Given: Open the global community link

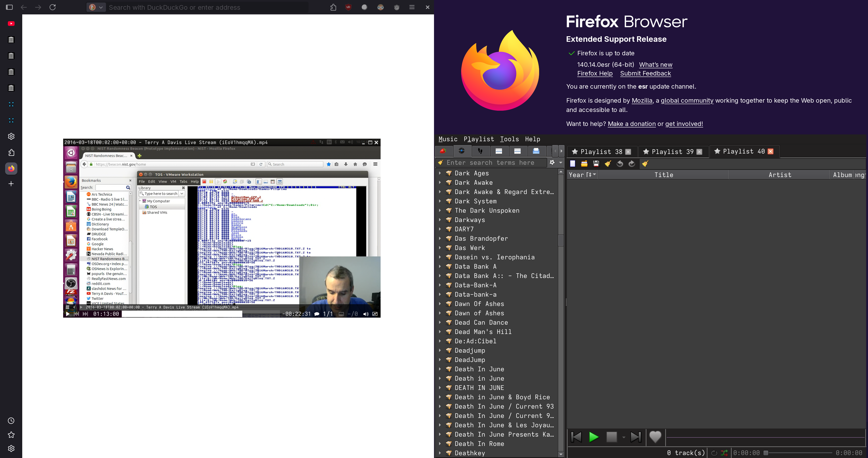Looking at the screenshot, I should (687, 101).
